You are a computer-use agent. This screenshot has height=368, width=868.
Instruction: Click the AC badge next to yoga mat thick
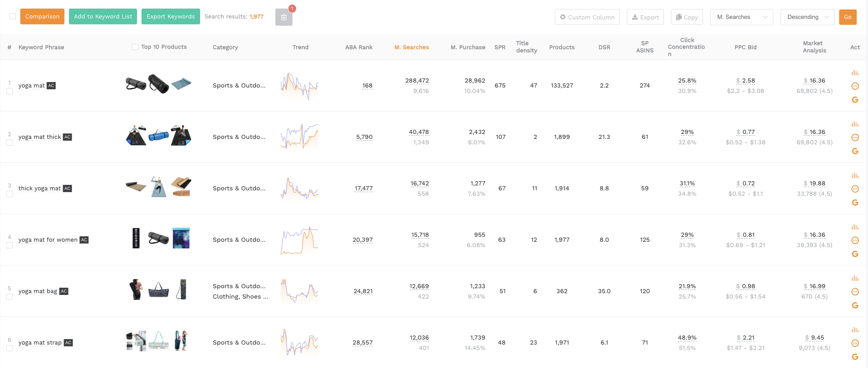click(x=67, y=137)
